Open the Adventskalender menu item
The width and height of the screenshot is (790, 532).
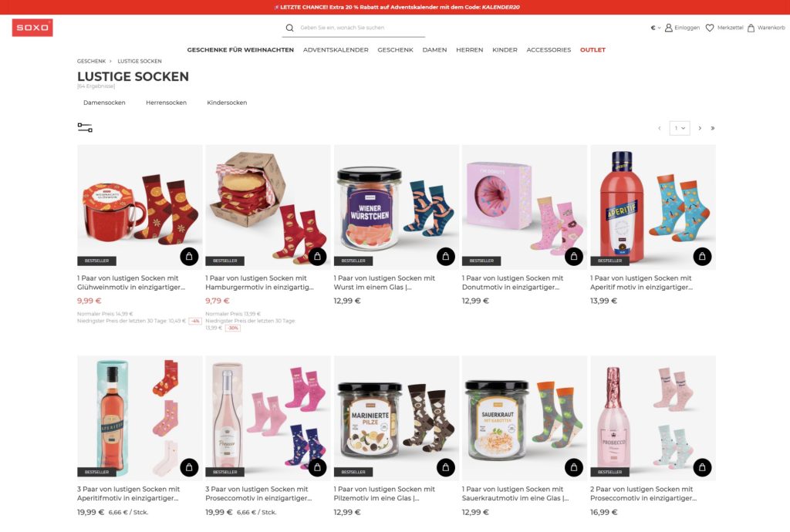pyautogui.click(x=336, y=50)
